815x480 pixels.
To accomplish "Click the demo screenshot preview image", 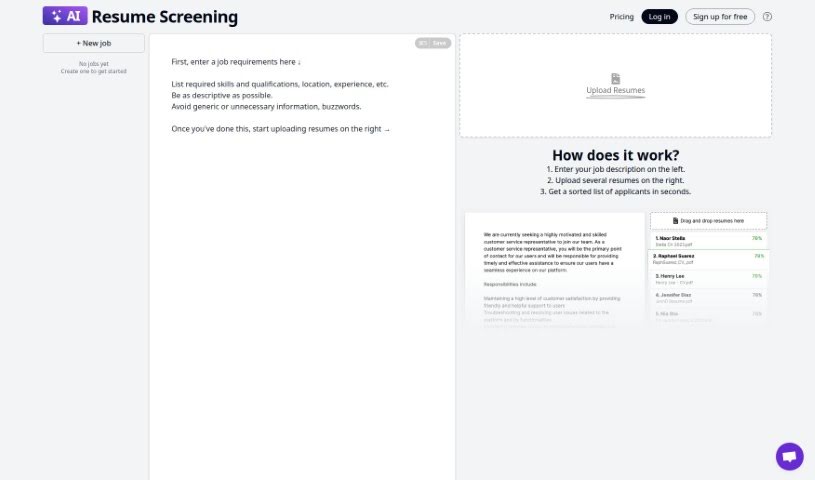I will click(x=616, y=269).
